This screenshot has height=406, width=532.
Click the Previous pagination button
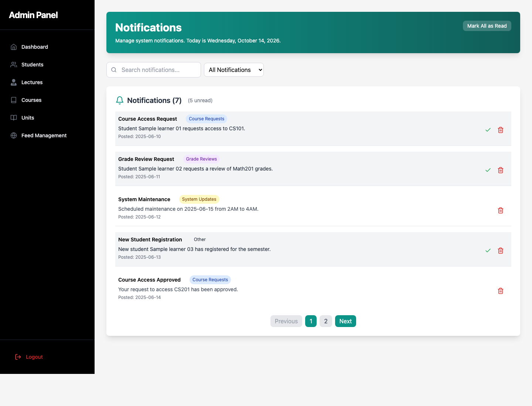click(x=286, y=321)
